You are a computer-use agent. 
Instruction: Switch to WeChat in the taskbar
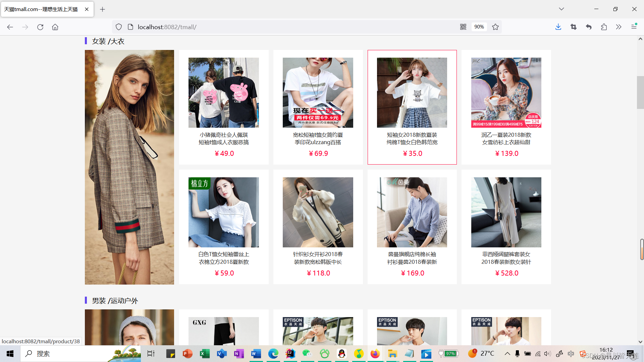coord(307,354)
